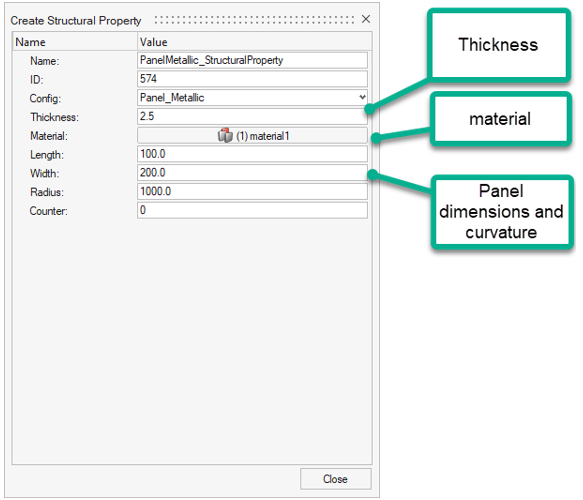Edit the Name field PanelMetallic_StructuralProperty
The image size is (583, 500).
[252, 60]
